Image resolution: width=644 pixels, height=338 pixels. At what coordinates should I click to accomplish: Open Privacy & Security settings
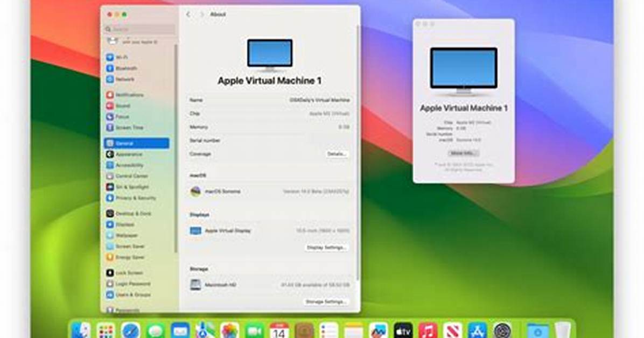[x=131, y=198]
